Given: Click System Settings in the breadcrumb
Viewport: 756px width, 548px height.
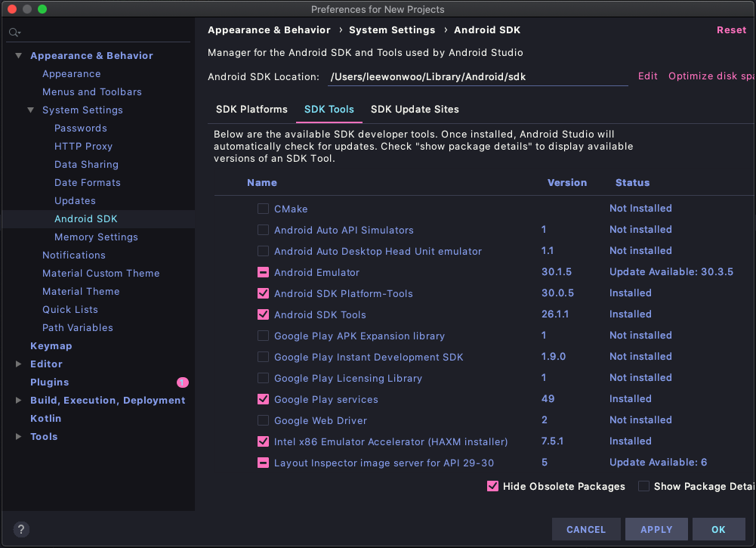Looking at the screenshot, I should pos(392,30).
